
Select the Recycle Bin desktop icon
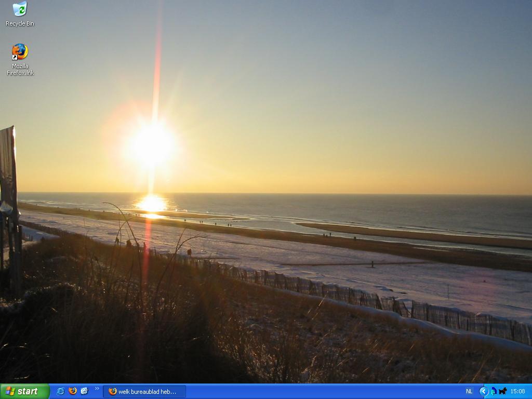[x=20, y=9]
